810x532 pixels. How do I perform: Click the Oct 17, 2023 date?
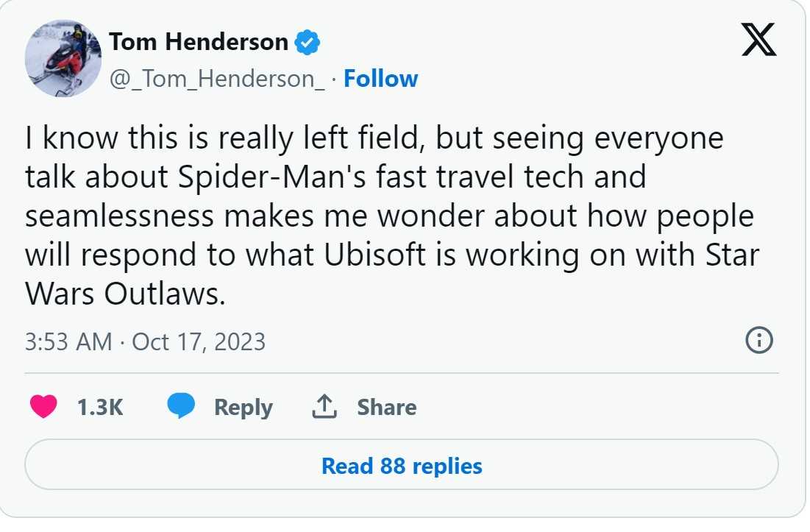[x=199, y=341]
